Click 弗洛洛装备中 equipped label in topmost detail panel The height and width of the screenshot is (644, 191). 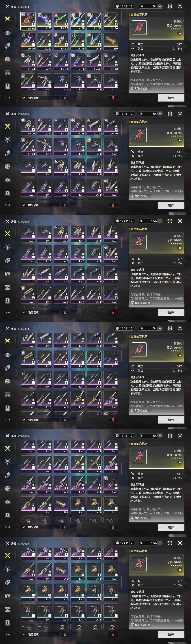140,89
